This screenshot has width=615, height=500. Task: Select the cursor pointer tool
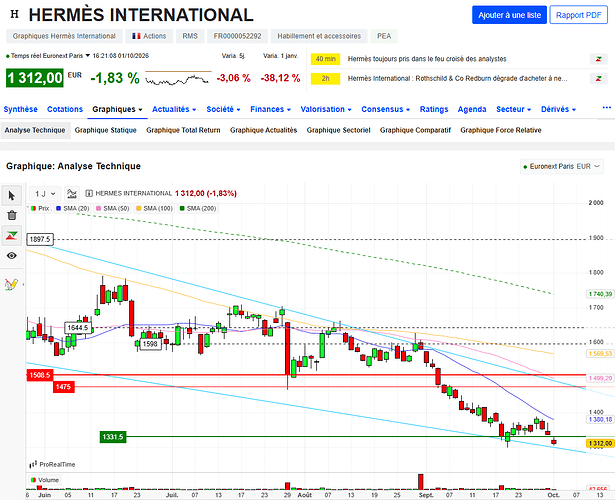coord(12,196)
